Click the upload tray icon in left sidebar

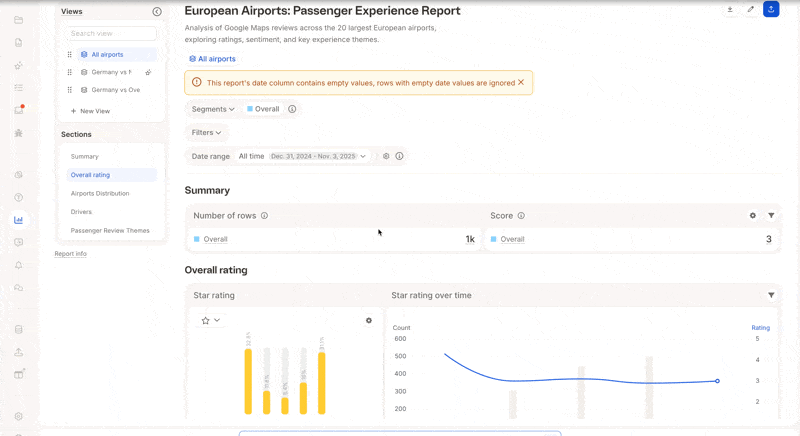coord(18,352)
